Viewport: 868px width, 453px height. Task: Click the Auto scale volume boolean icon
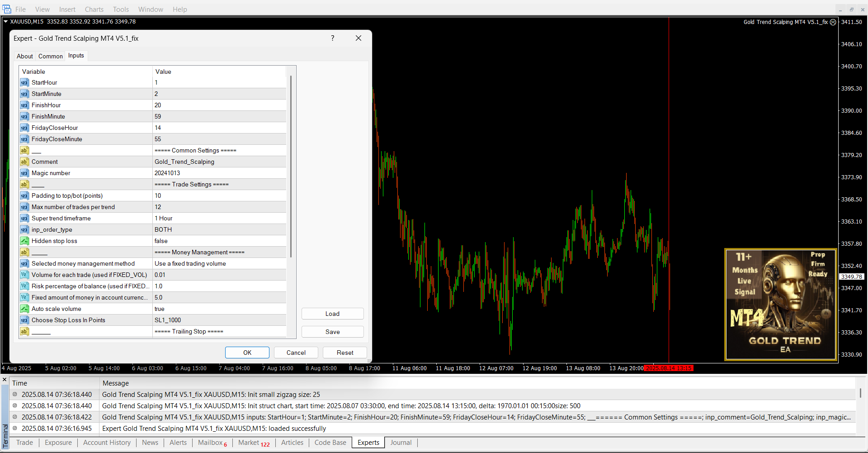24,309
